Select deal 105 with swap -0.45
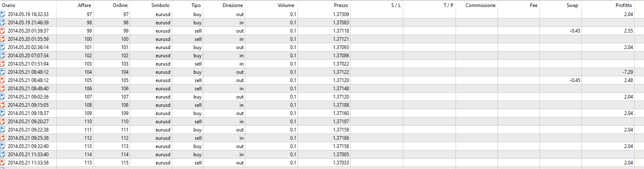This screenshot has height=169, width=644. coord(322,80)
